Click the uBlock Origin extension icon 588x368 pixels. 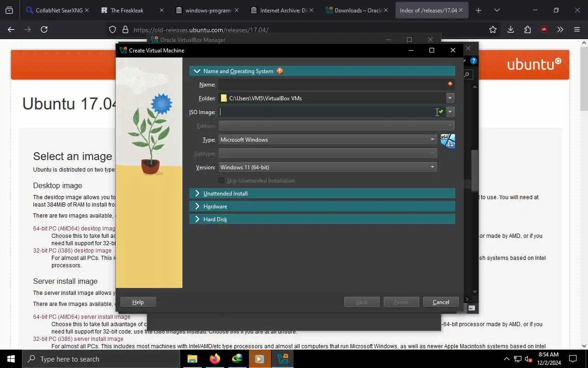click(x=544, y=29)
